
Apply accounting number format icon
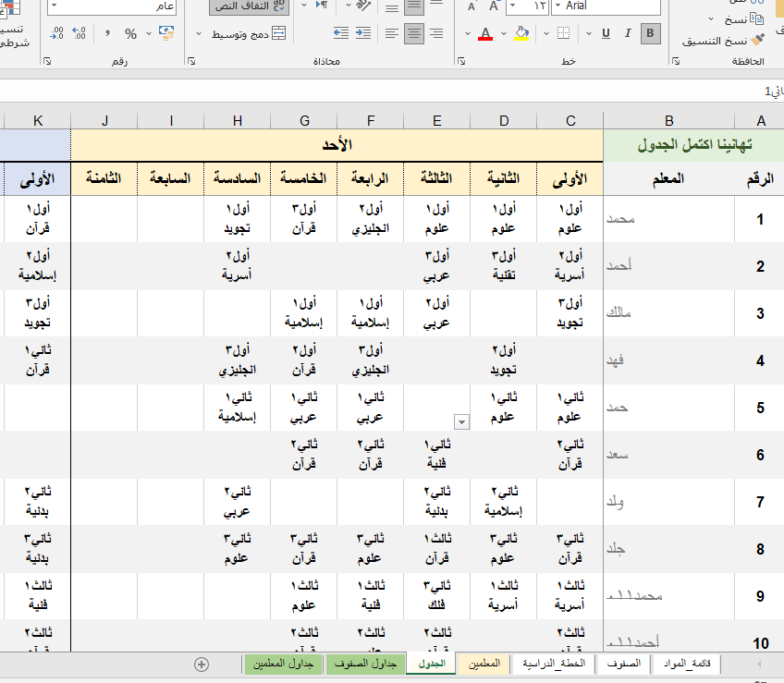click(x=166, y=33)
